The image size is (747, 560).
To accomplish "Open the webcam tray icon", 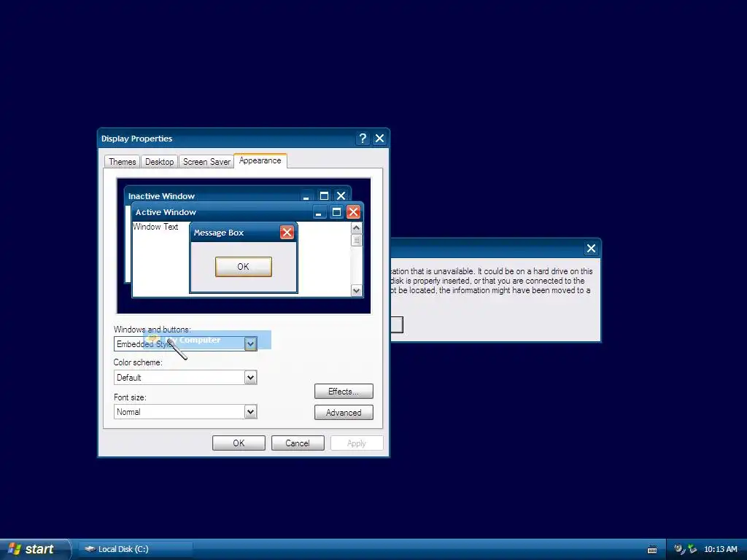I will (x=679, y=549).
